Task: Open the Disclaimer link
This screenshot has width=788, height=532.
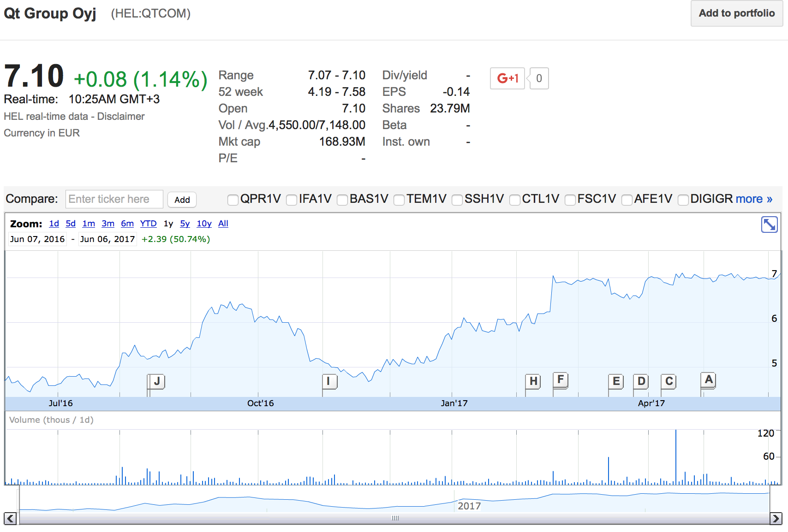Action: [x=121, y=116]
